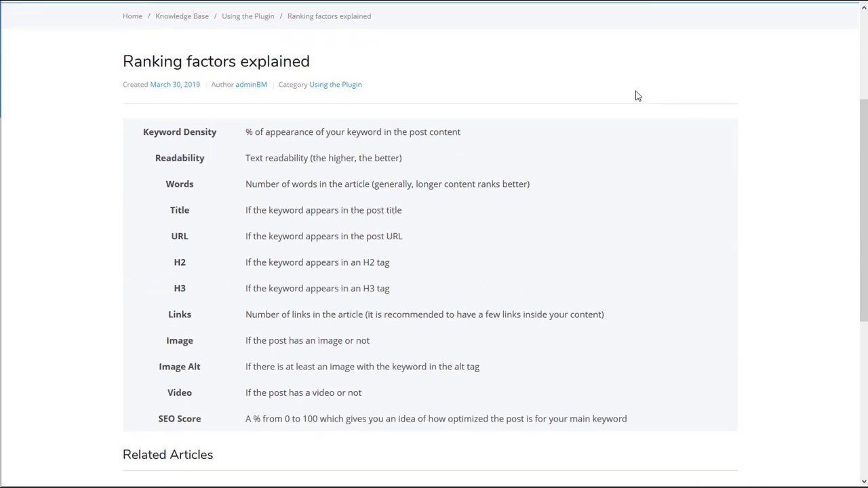The image size is (868, 488).
Task: Click the URL row label
Action: coord(180,237)
